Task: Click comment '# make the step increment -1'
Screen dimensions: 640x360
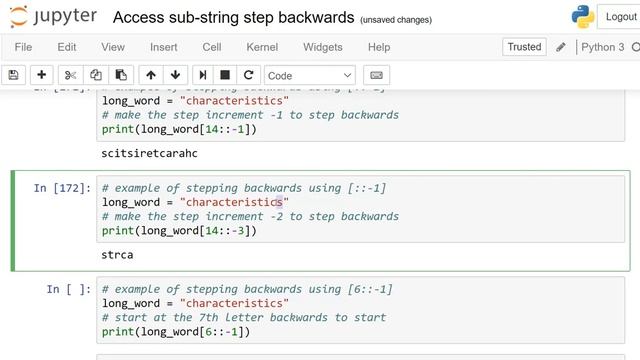Action: click(x=192, y=115)
